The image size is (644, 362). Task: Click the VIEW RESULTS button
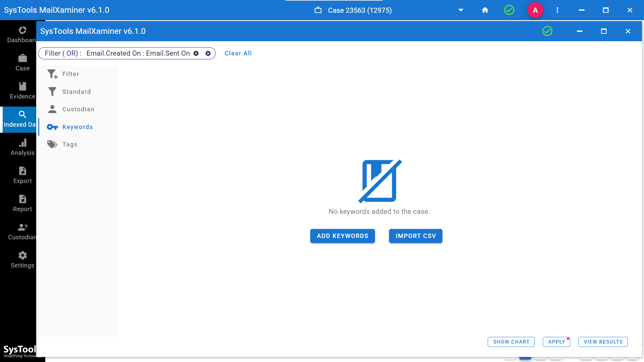click(x=603, y=342)
